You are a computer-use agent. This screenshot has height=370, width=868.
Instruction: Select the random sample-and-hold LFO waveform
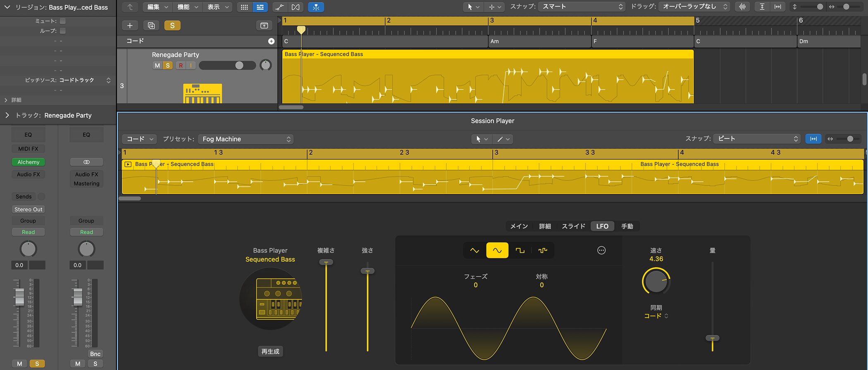click(x=542, y=250)
